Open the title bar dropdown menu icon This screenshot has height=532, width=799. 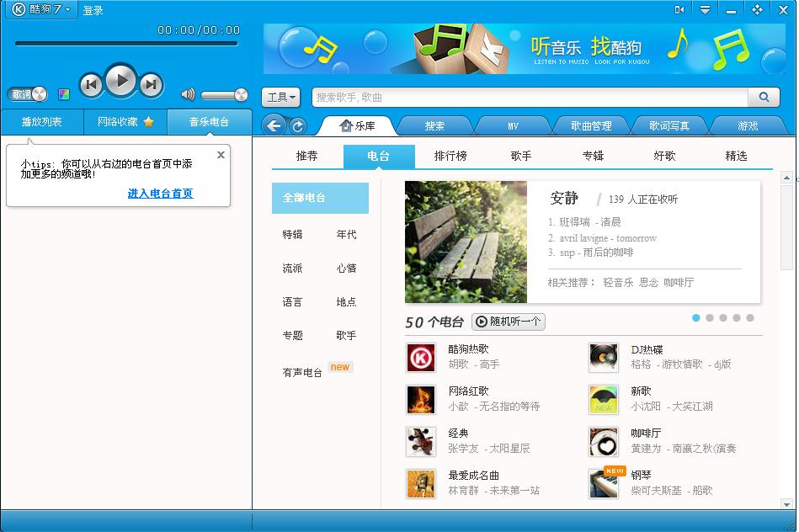705,10
